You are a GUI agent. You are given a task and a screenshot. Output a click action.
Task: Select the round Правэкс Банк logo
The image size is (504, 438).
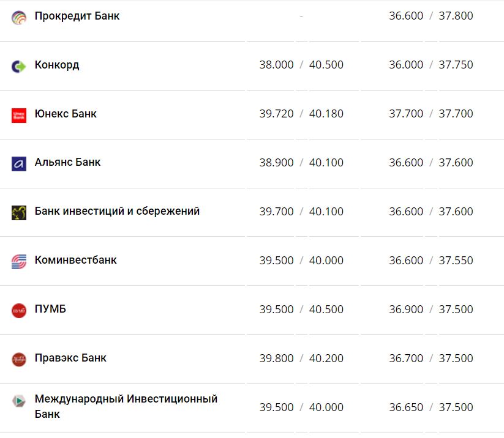click(x=19, y=358)
